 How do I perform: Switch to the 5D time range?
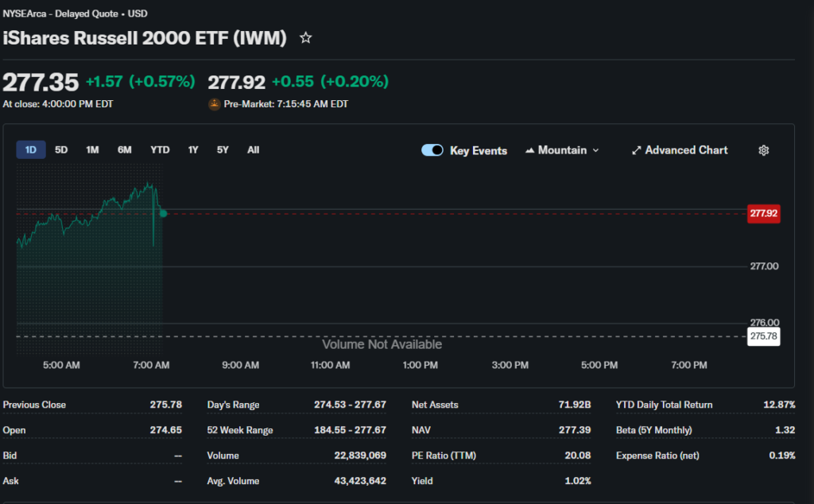tap(61, 149)
